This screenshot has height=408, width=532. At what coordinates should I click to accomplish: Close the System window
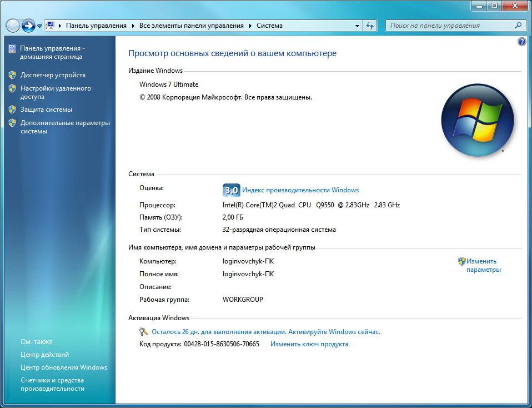click(515, 5)
